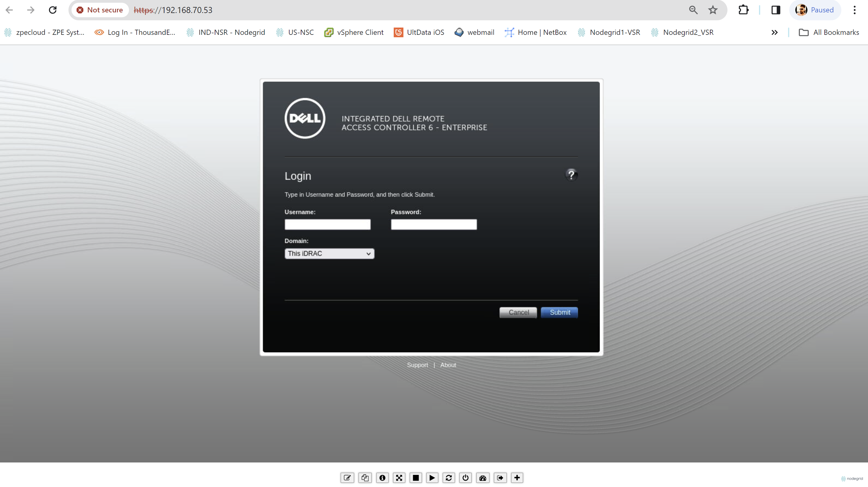Go forward with the browser forward arrow
868x487 pixels.
pyautogui.click(x=31, y=10)
